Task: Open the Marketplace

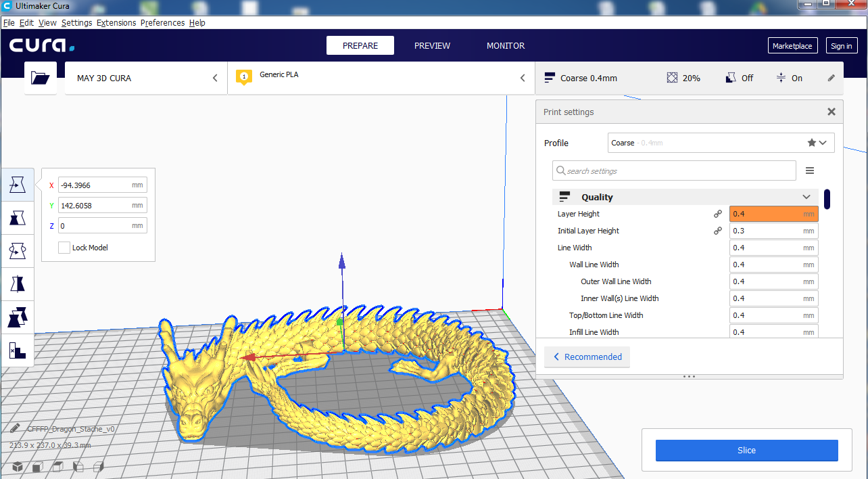Action: point(792,45)
